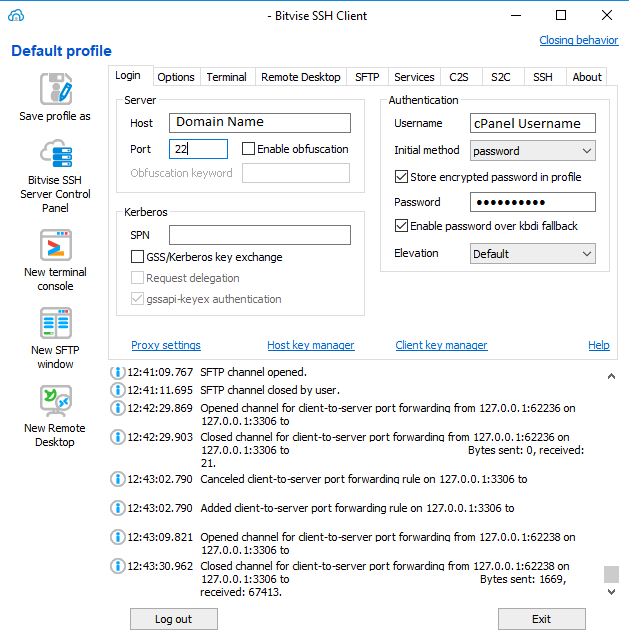The width and height of the screenshot is (629, 641).
Task: Click info icon of SFTP channel opened entry
Action: point(117,372)
